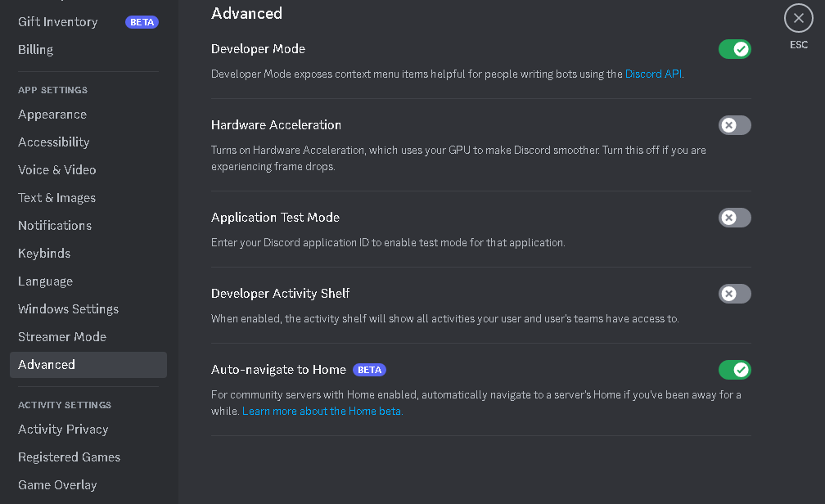Enable the Hardware Acceleration toggle
Viewport: 825px width, 504px height.
point(734,124)
